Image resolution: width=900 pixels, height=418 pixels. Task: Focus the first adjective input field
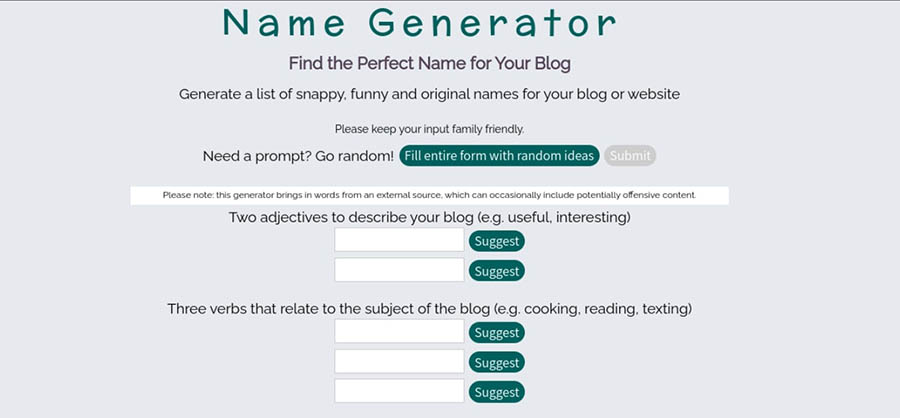click(399, 240)
